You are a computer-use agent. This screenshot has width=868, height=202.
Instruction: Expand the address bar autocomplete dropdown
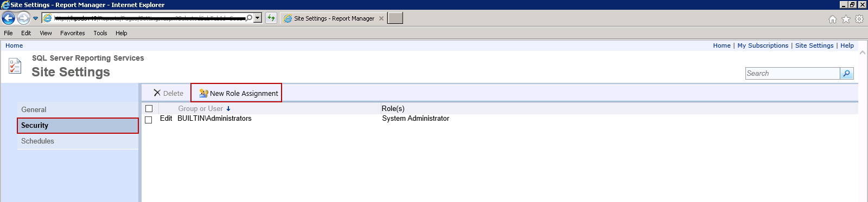pos(258,18)
